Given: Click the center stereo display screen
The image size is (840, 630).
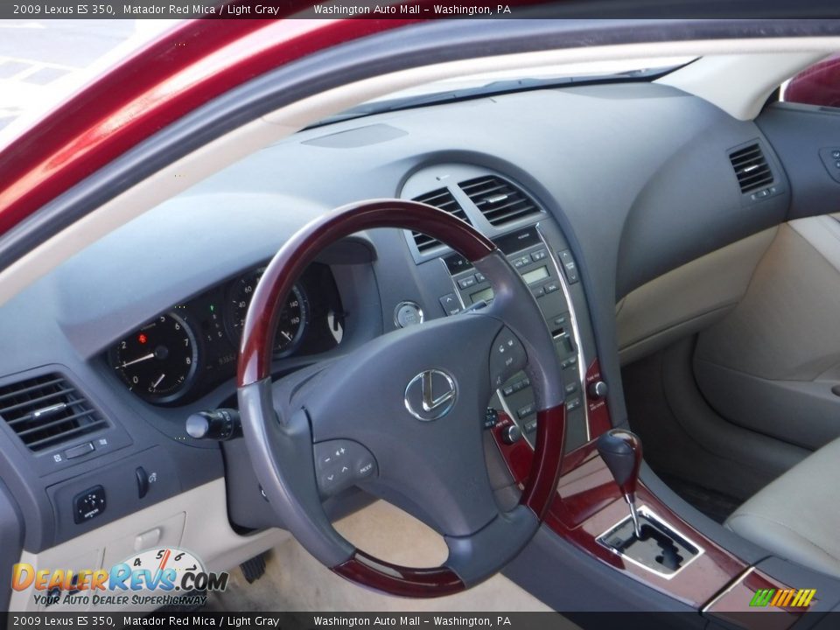Looking at the screenshot, I should [x=535, y=274].
